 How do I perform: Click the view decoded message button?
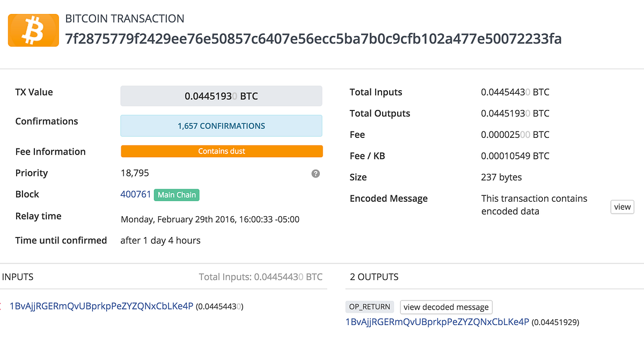pyautogui.click(x=446, y=307)
